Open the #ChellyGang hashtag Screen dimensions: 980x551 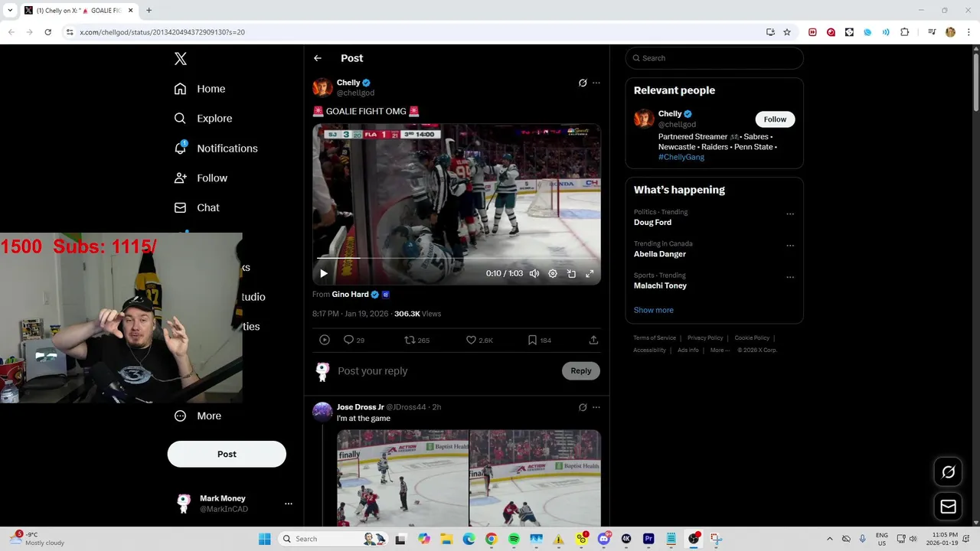681,157
